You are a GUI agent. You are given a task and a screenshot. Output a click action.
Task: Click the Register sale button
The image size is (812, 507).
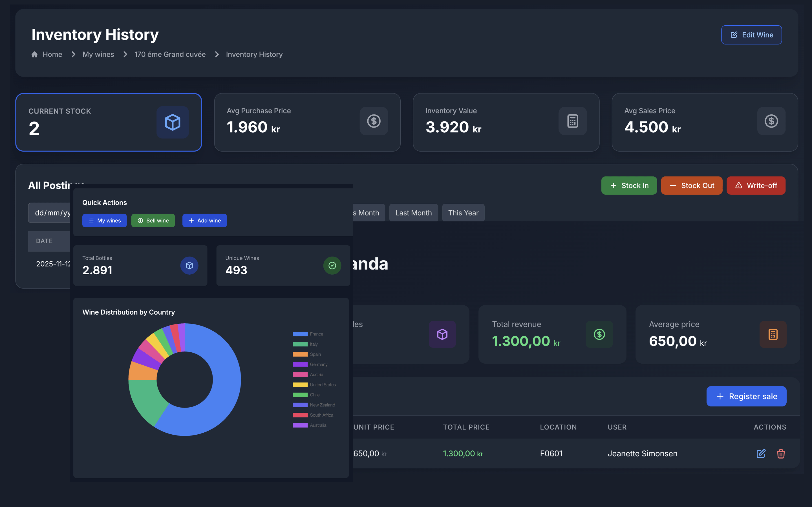pyautogui.click(x=746, y=396)
